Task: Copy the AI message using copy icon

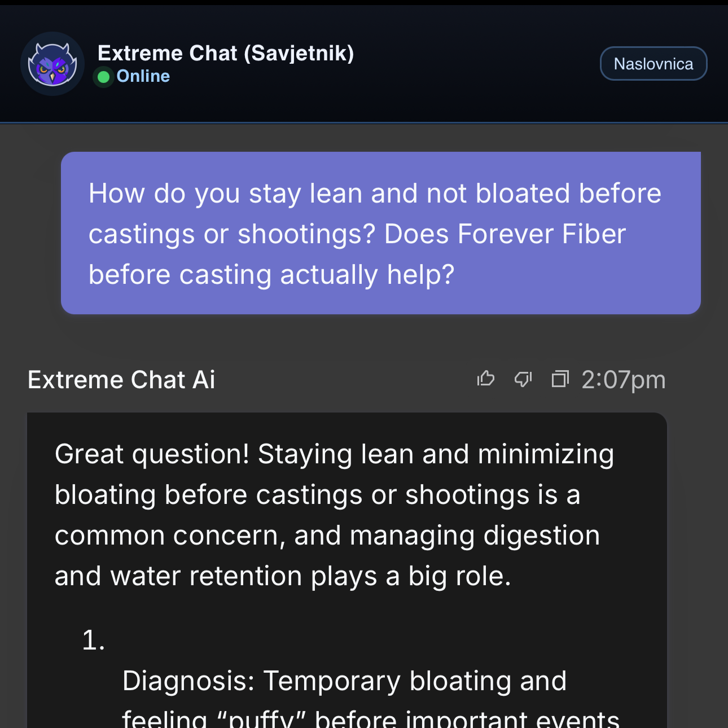Action: (x=560, y=379)
